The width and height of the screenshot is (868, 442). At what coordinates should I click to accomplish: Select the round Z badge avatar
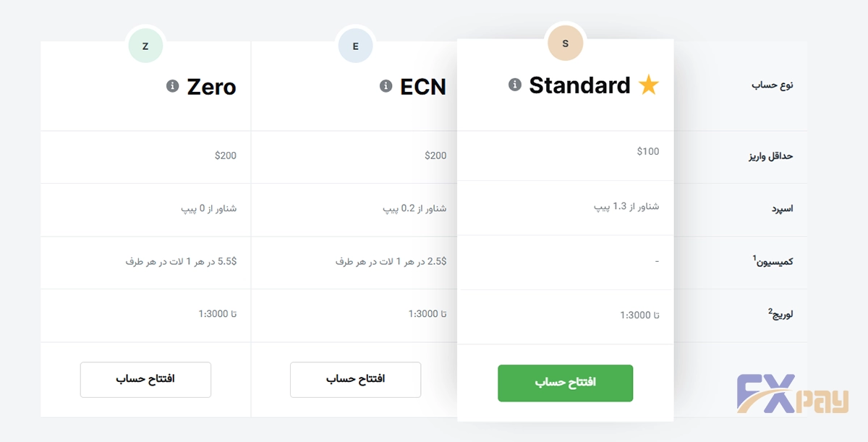point(145,46)
